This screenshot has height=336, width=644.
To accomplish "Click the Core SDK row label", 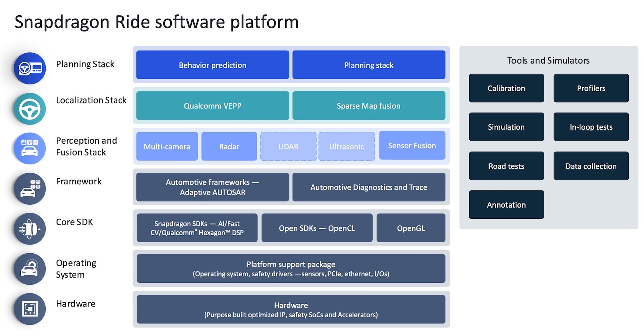I will pyautogui.click(x=74, y=222).
